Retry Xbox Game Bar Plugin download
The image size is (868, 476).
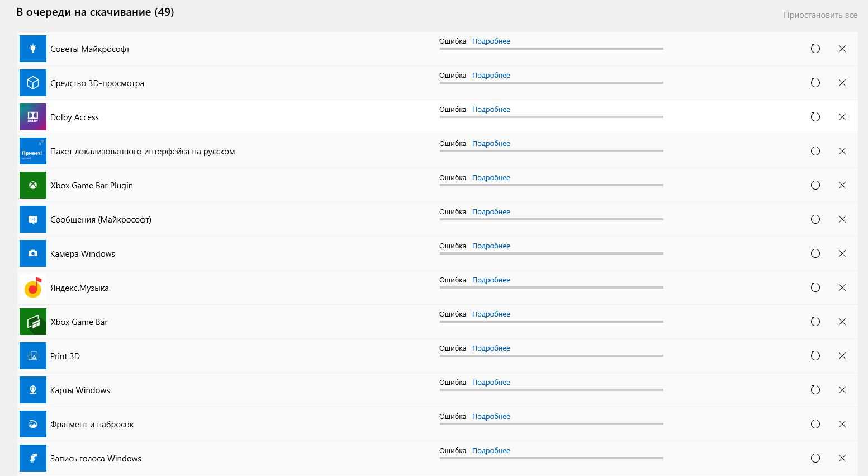coord(815,185)
